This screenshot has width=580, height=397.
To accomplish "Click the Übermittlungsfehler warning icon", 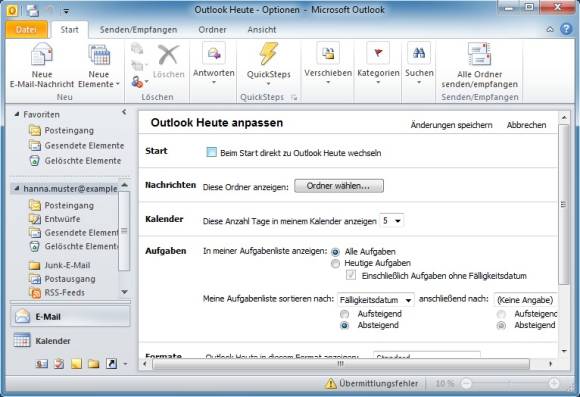I will (x=330, y=384).
